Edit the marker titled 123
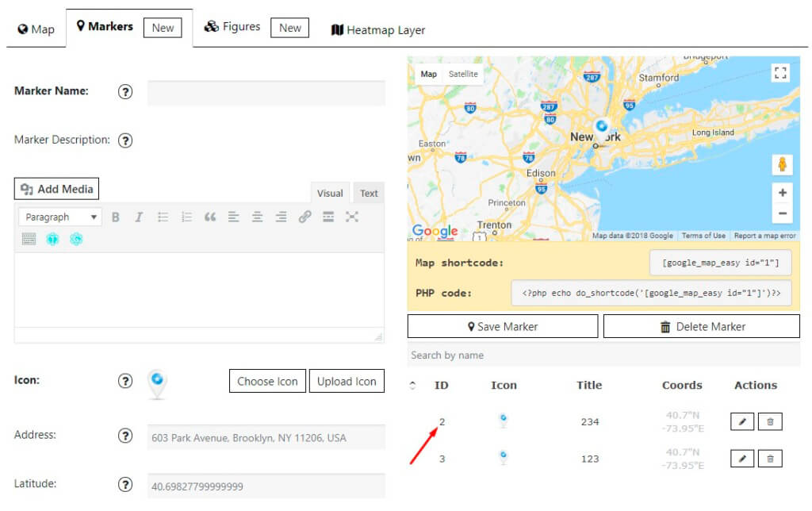 (x=742, y=459)
